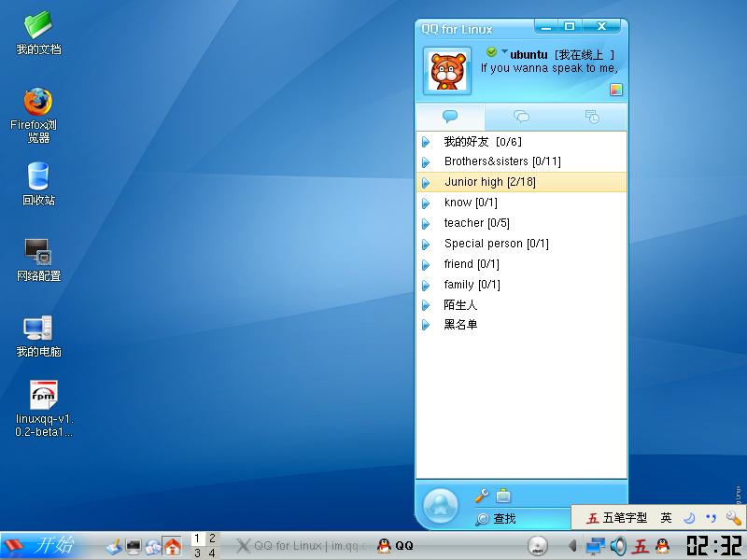Open the network monitors tray icon
The image size is (747, 560).
pyautogui.click(x=595, y=546)
